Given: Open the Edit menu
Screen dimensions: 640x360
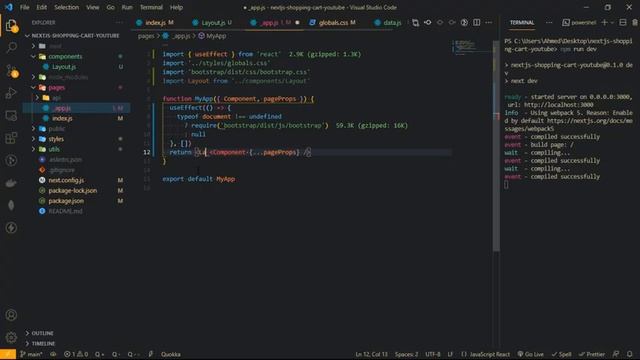Looking at the screenshot, I should point(42,7).
